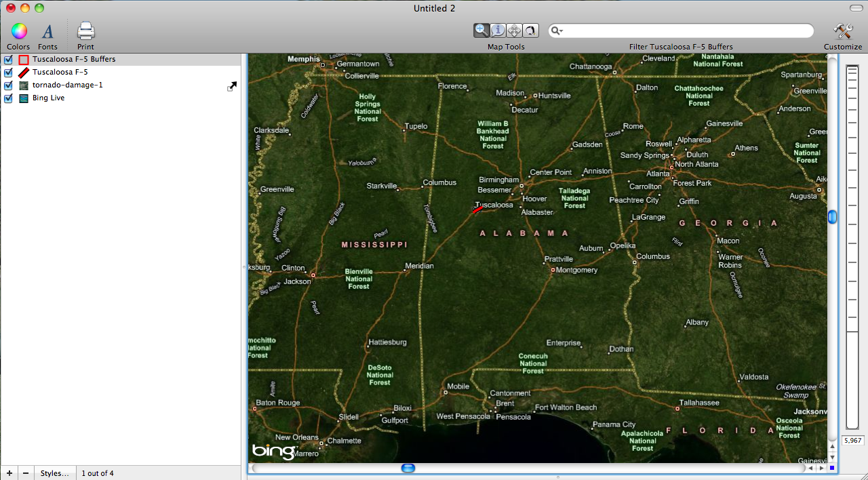Select the info map tool

(498, 30)
